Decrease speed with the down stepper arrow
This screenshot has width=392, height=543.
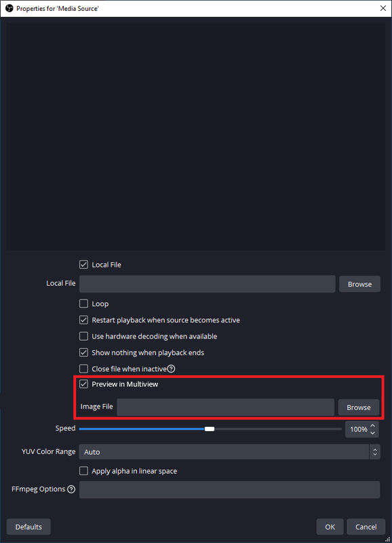click(x=372, y=433)
